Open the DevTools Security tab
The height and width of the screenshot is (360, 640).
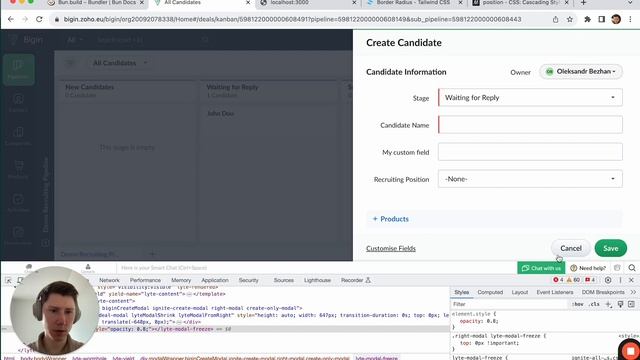pos(249,280)
